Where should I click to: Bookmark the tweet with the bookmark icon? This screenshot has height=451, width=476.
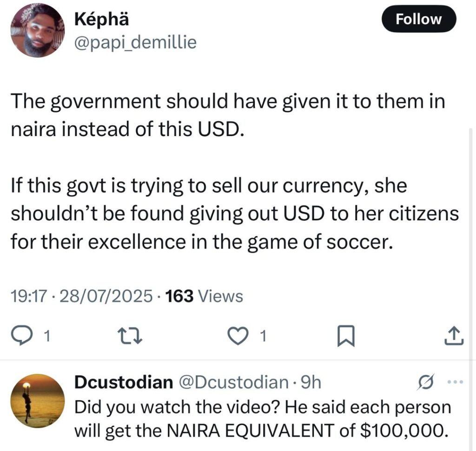pyautogui.click(x=346, y=336)
